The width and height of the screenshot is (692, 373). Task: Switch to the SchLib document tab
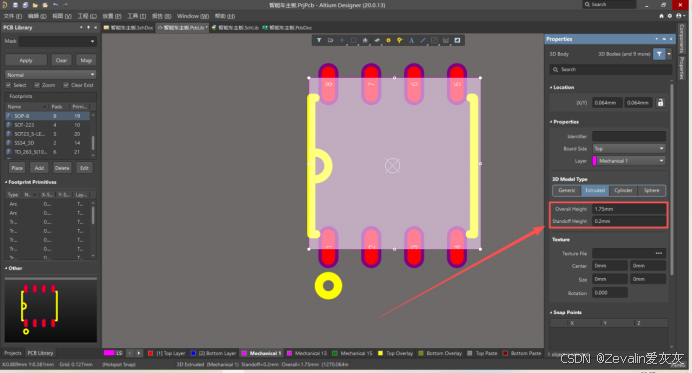click(x=235, y=27)
